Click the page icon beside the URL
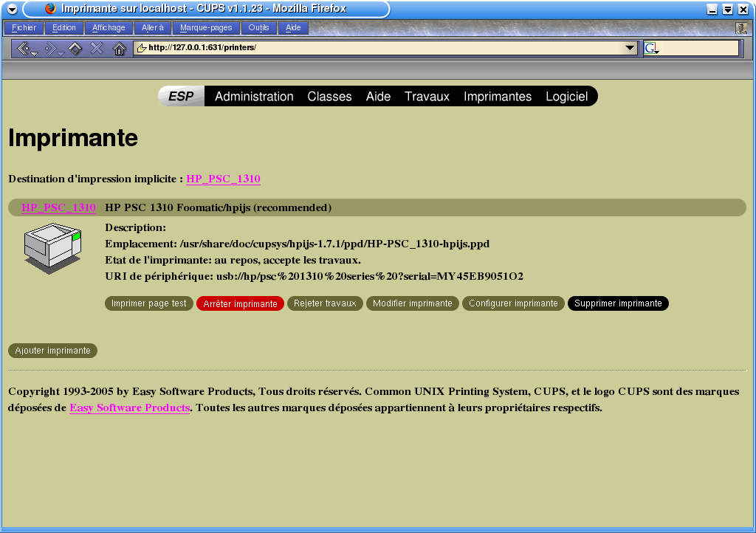756x533 pixels. (x=142, y=48)
